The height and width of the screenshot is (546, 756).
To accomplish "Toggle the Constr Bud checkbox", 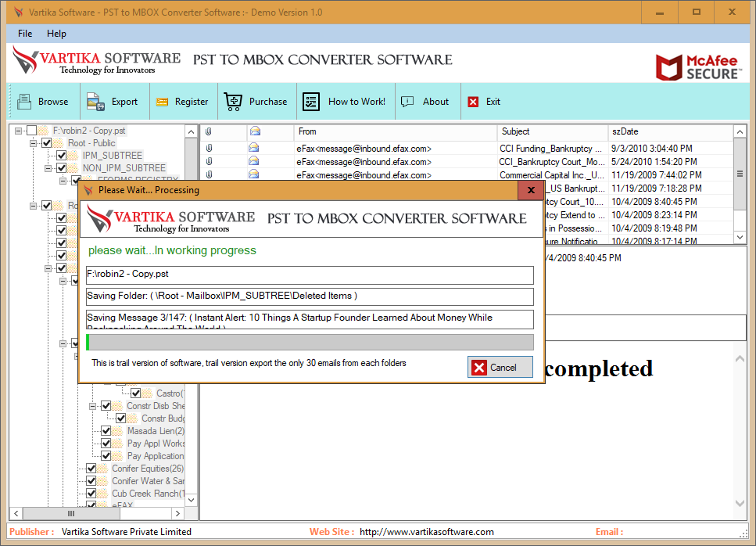I will click(x=121, y=418).
